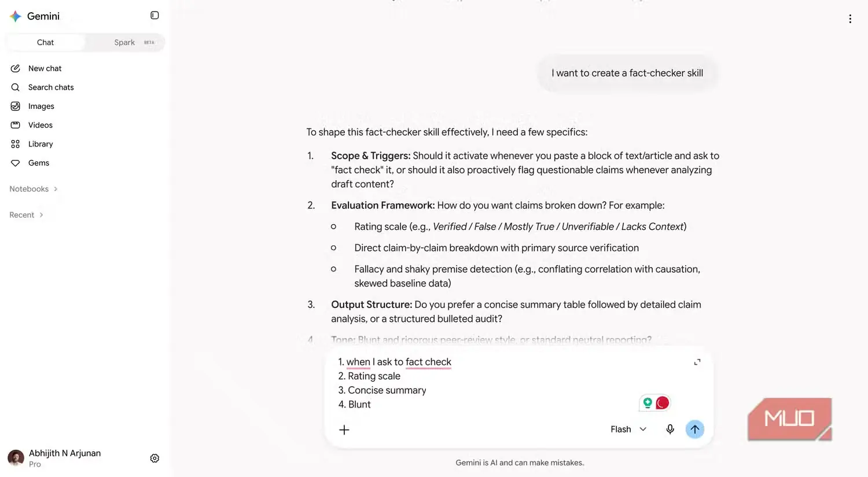Image resolution: width=868 pixels, height=477 pixels.
Task: Click the settings gear icon
Action: click(x=155, y=458)
